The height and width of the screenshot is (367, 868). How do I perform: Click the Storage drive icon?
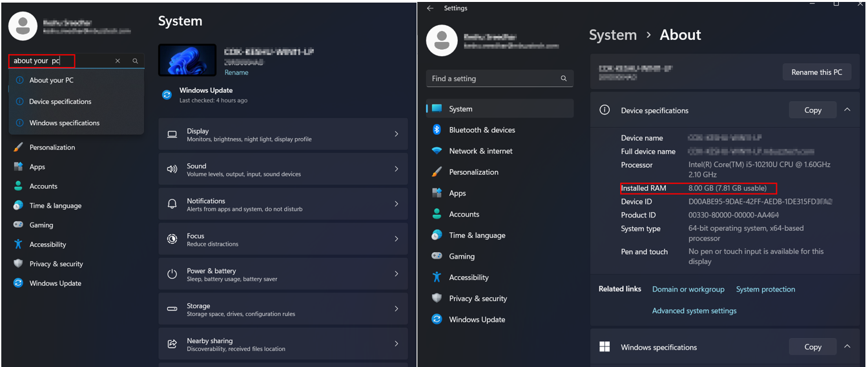(172, 309)
